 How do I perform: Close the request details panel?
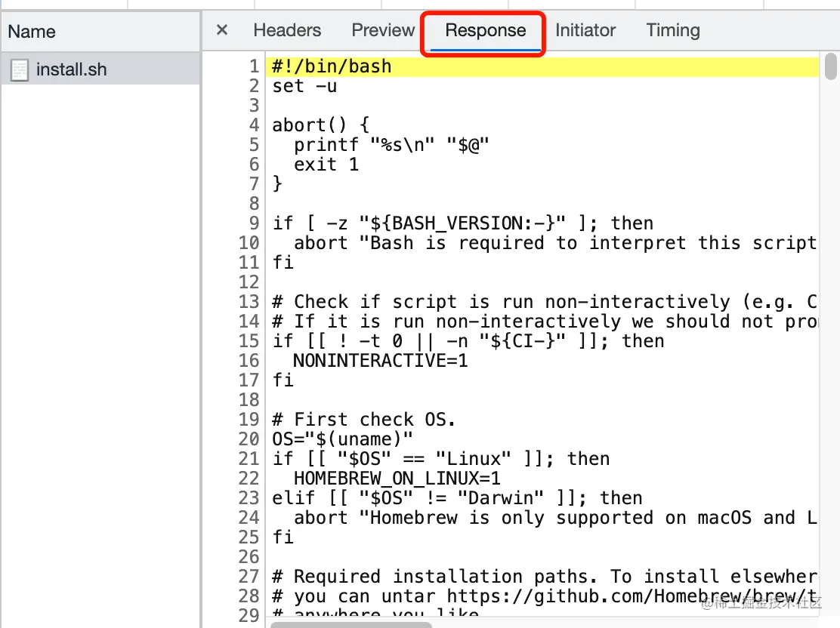[x=222, y=30]
